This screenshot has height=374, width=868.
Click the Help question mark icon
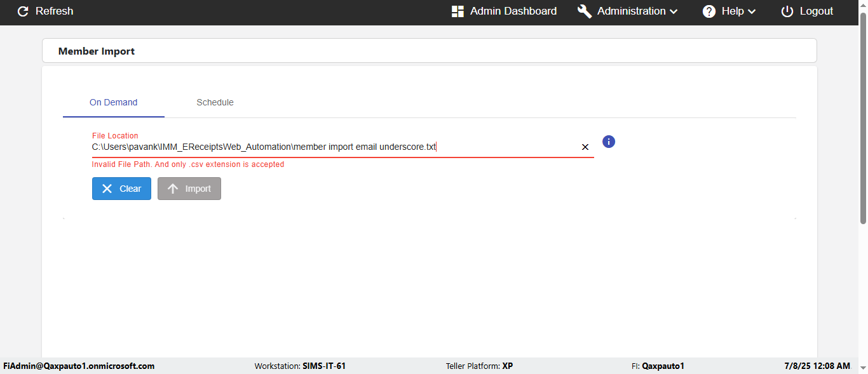pyautogui.click(x=709, y=11)
